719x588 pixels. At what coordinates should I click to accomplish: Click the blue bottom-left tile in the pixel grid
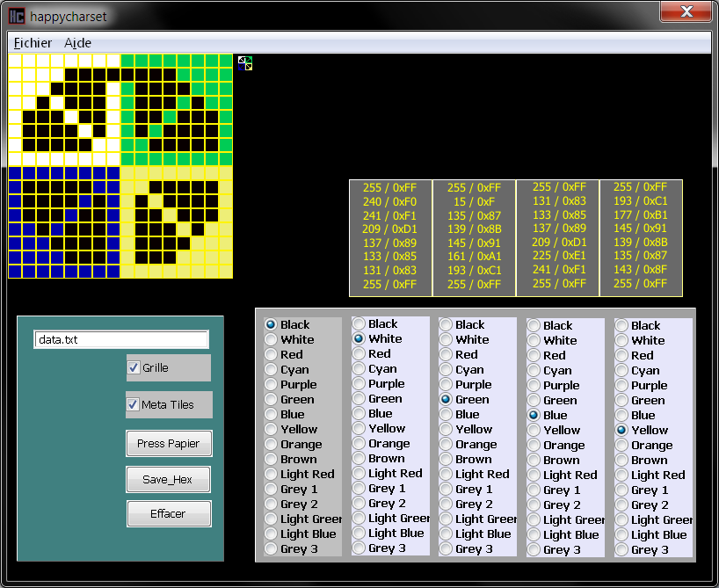[63, 221]
